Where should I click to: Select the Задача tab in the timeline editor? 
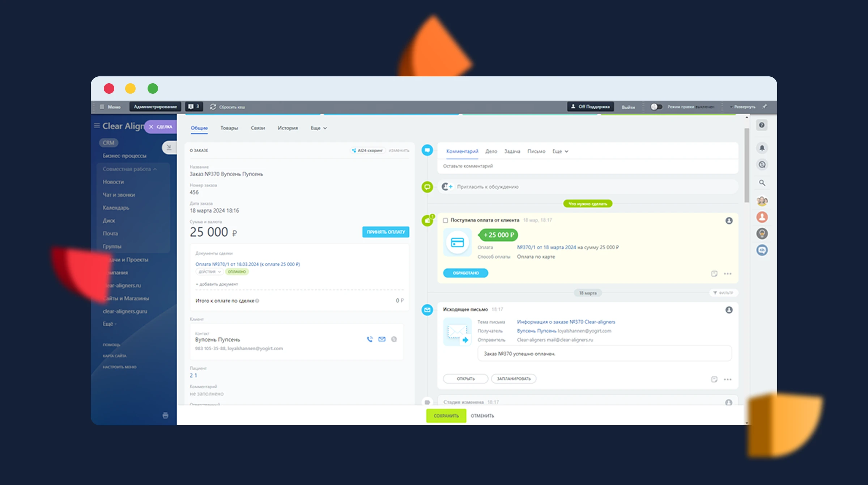point(512,151)
